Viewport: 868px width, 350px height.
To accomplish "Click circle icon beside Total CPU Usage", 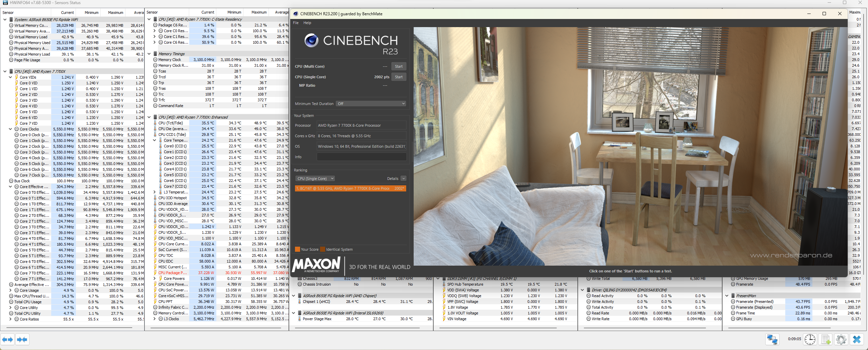I will pos(11,302).
